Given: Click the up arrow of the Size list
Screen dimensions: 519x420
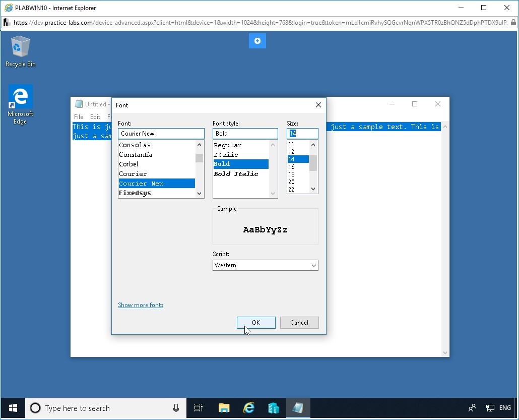Looking at the screenshot, I should 313,145.
